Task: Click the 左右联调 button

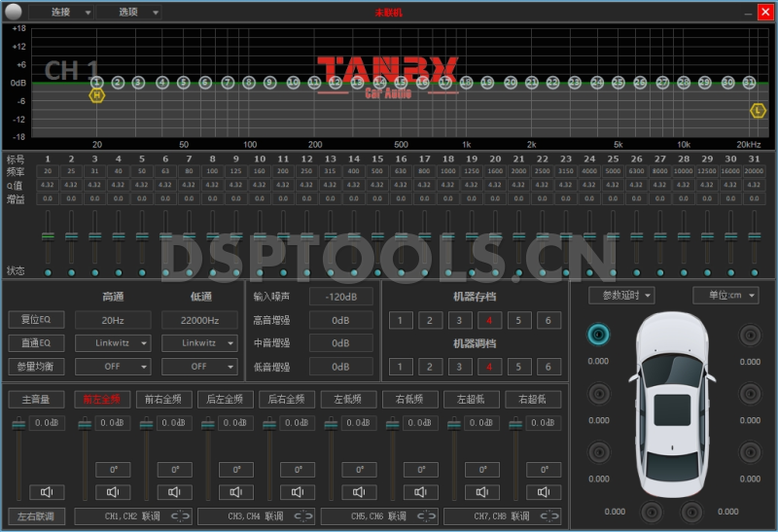Action: point(36,516)
